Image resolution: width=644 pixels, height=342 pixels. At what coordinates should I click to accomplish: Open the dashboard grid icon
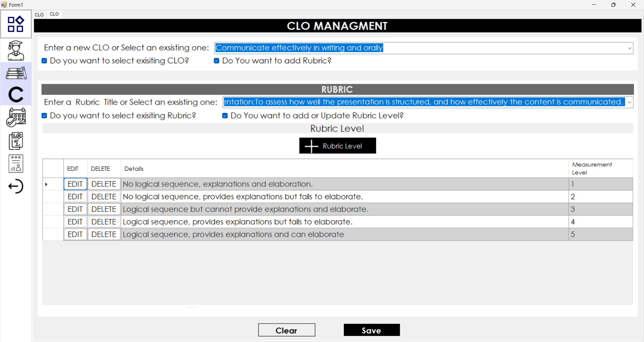16,24
